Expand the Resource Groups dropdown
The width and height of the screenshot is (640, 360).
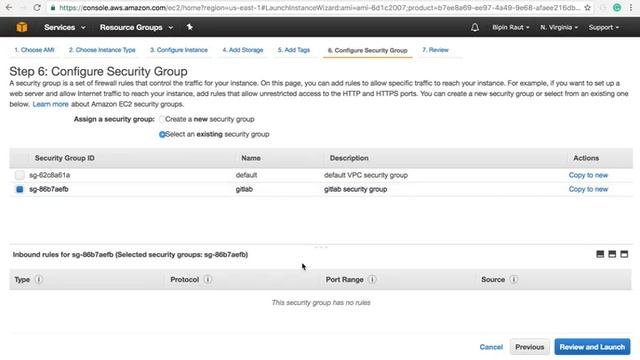click(136, 27)
